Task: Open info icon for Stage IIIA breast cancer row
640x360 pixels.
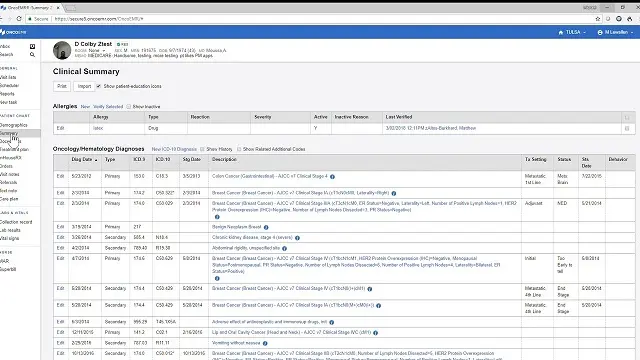Action: point(217,217)
